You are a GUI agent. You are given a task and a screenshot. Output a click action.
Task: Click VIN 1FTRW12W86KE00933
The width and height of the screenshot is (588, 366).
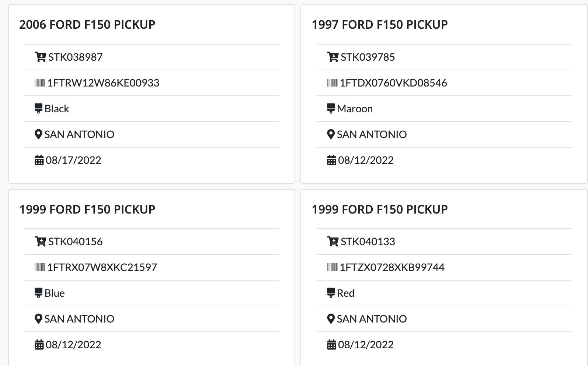(x=103, y=83)
